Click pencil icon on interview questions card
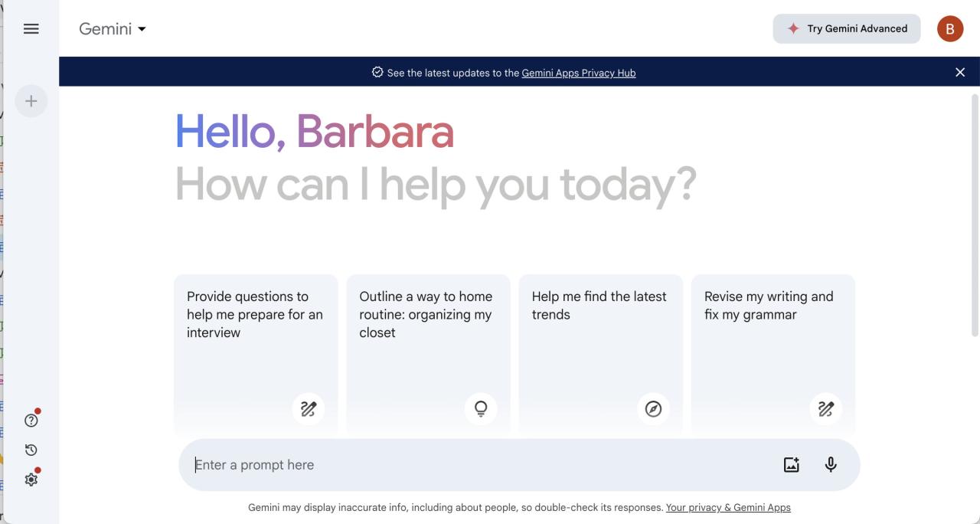Screen dimensions: 980x524 click(x=309, y=409)
